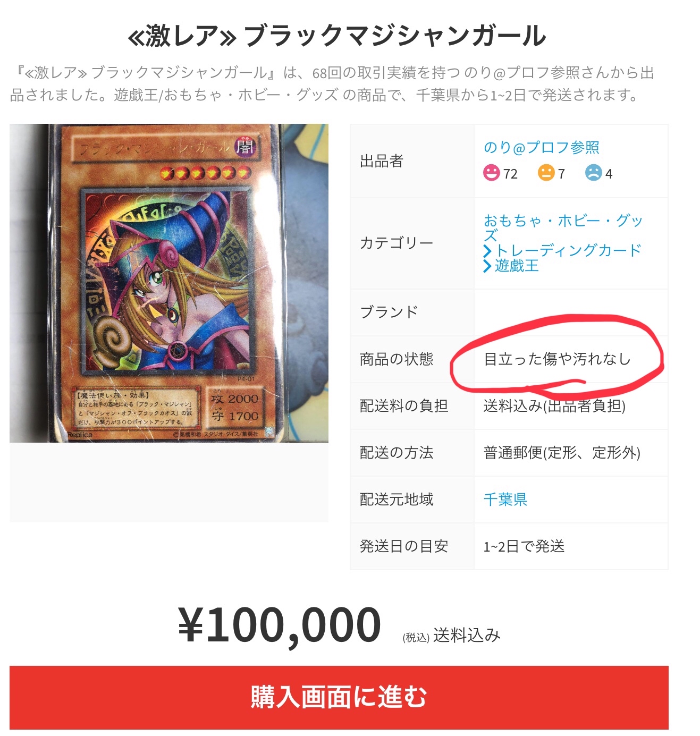Click the blue bad rating sad face icon

(593, 173)
